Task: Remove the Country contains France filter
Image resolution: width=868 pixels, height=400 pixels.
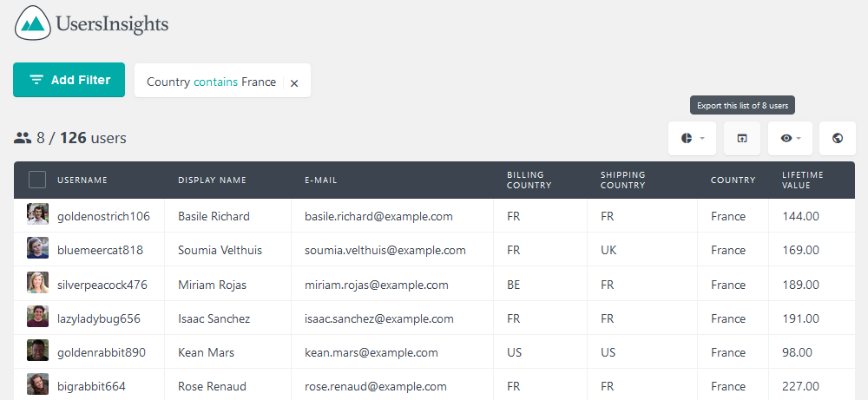Action: [294, 83]
